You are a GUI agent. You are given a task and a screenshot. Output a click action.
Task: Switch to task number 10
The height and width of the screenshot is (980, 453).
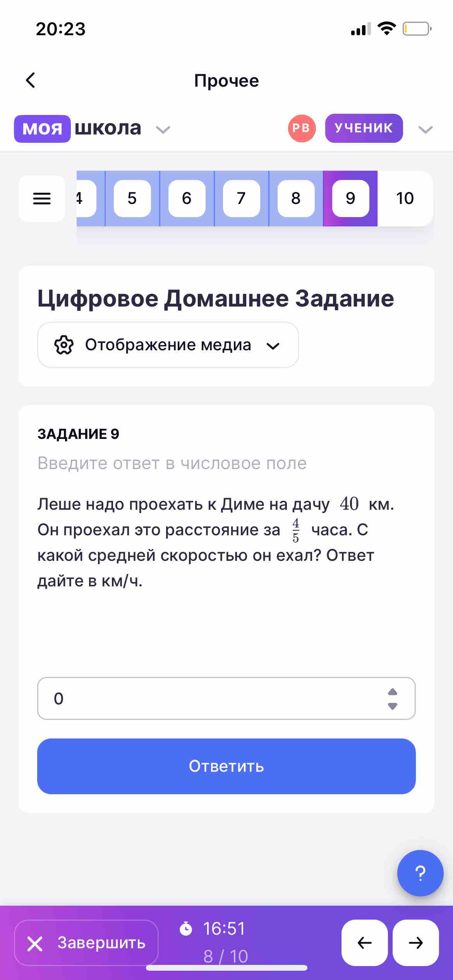(405, 198)
